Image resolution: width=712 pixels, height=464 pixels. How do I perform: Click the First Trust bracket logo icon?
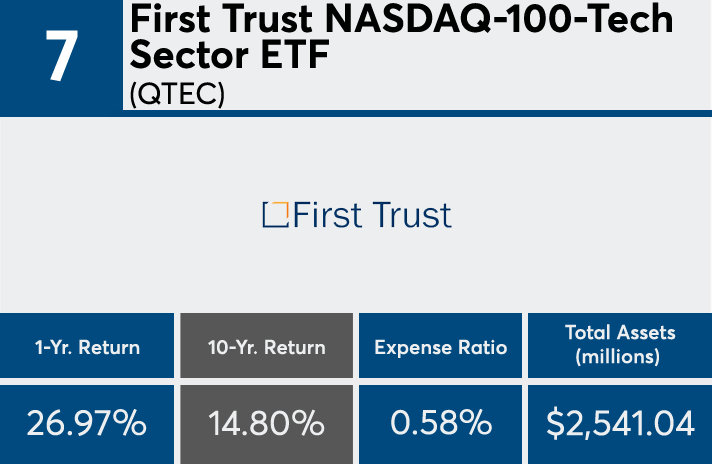point(275,213)
